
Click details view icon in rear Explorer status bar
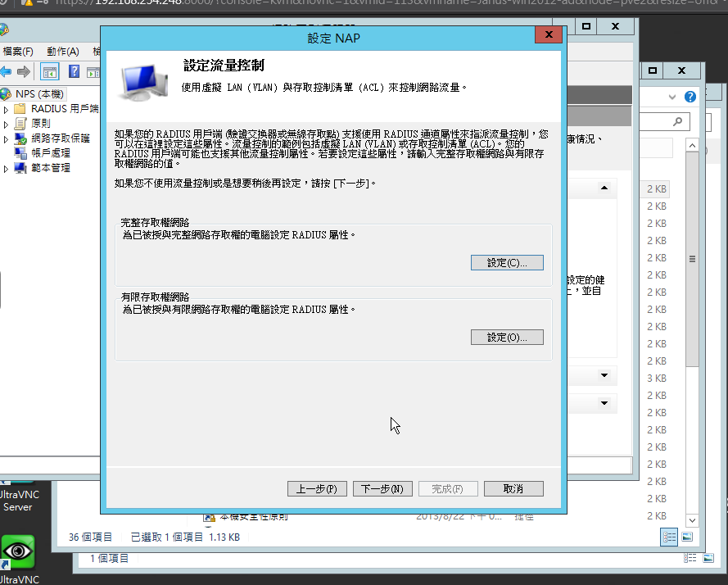click(690, 558)
